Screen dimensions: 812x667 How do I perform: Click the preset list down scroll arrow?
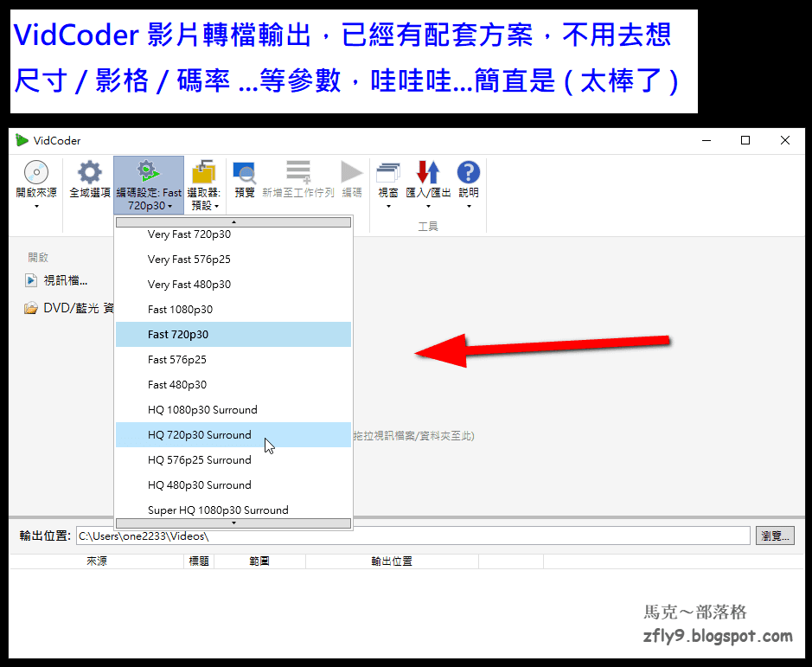[233, 523]
